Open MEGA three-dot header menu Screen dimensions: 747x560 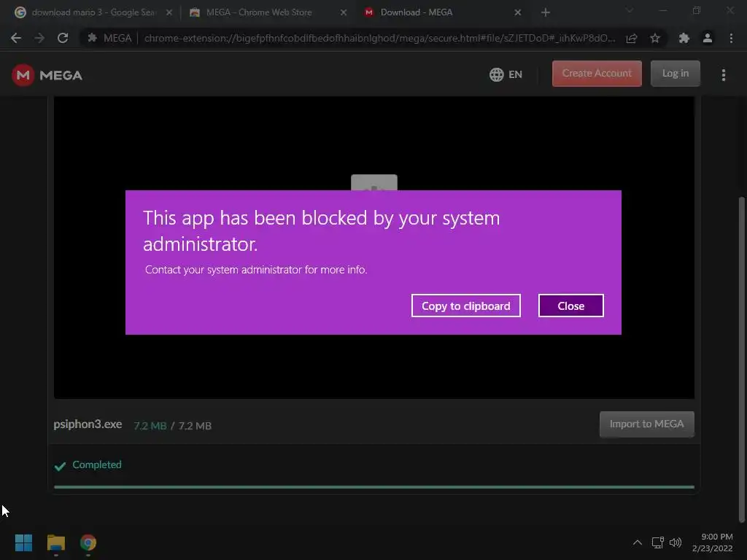pyautogui.click(x=723, y=75)
